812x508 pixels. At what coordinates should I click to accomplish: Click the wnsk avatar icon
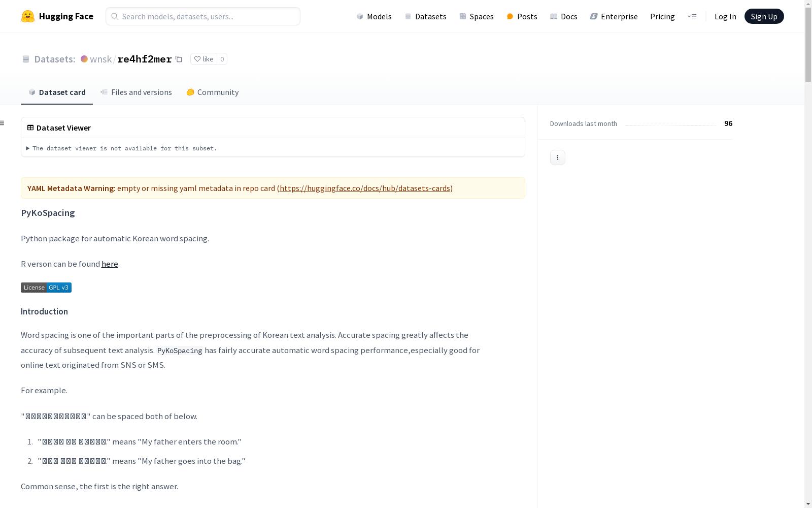(x=84, y=59)
